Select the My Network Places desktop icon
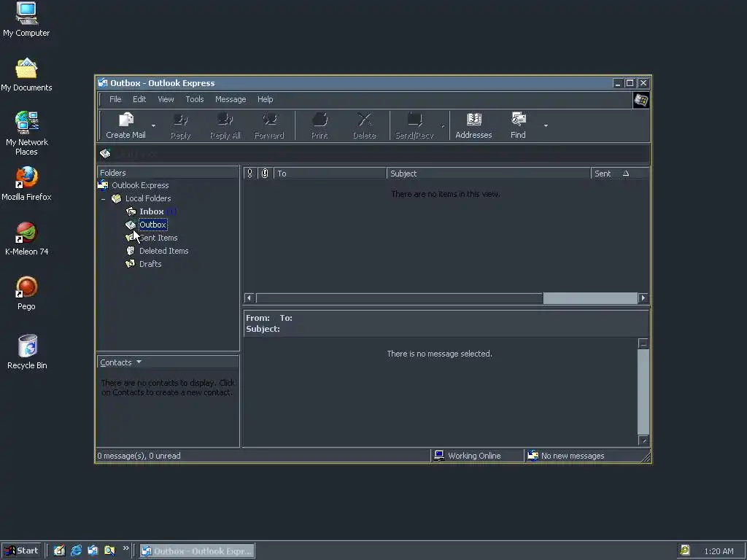The height and width of the screenshot is (560, 747). coord(26,133)
